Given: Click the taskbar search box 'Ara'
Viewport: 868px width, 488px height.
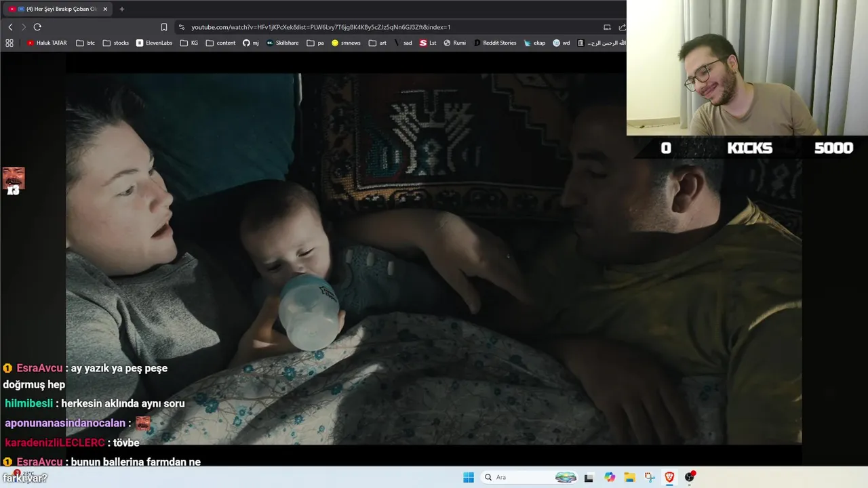Looking at the screenshot, I should pyautogui.click(x=529, y=477).
